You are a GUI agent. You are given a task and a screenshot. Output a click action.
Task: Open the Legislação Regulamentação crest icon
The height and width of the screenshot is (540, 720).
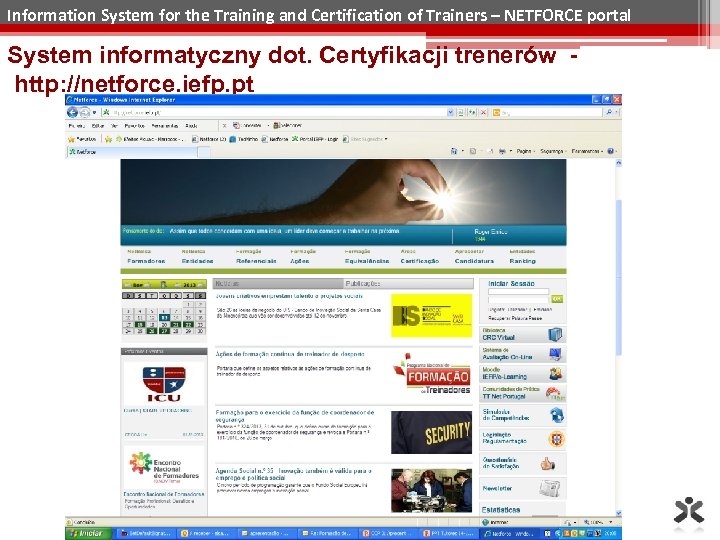(x=557, y=439)
